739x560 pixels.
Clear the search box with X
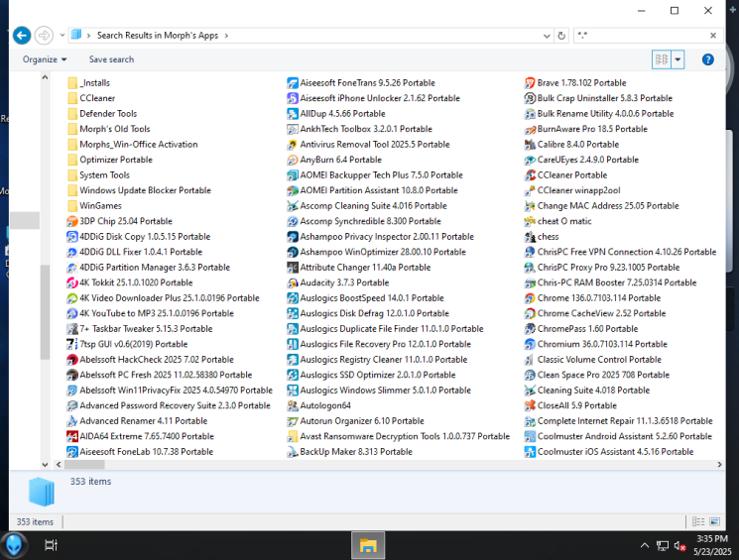[713, 36]
